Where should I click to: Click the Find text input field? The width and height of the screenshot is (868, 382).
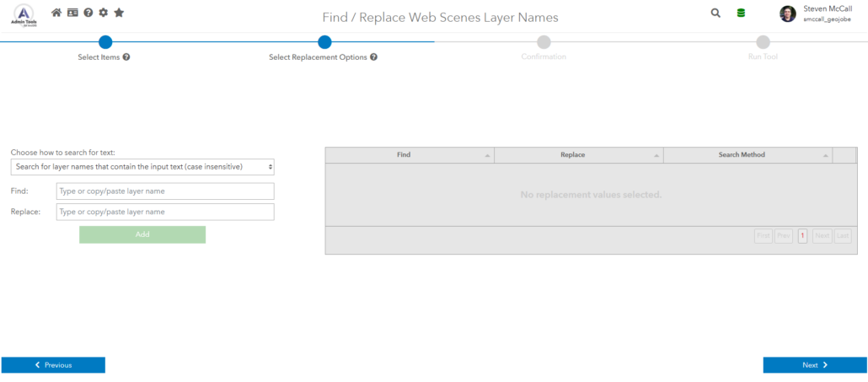(165, 191)
